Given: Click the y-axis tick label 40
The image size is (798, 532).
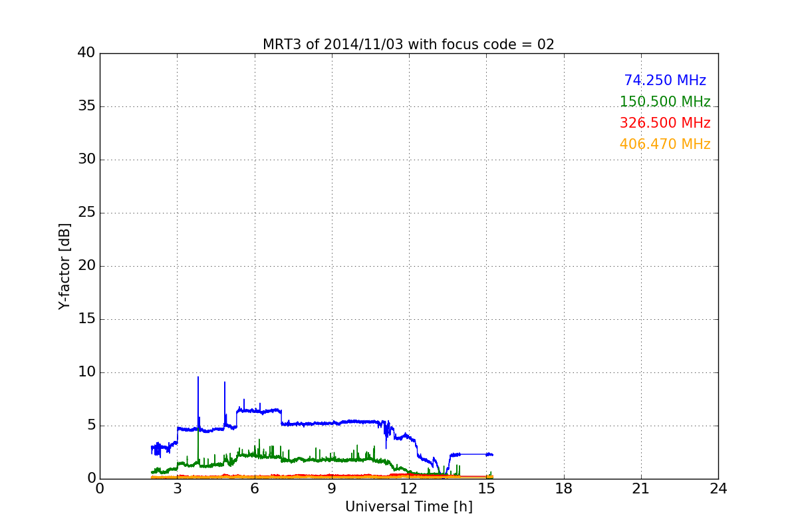Looking at the screenshot, I should pyautogui.click(x=86, y=53).
